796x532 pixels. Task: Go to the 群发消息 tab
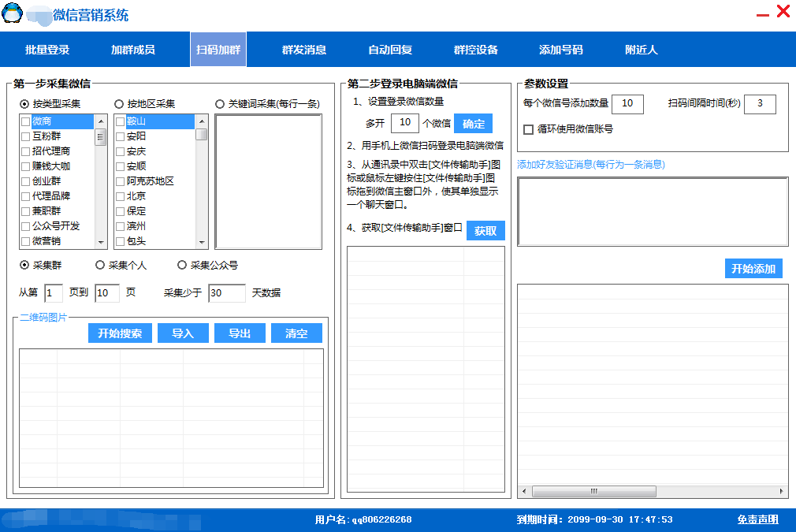click(x=304, y=50)
